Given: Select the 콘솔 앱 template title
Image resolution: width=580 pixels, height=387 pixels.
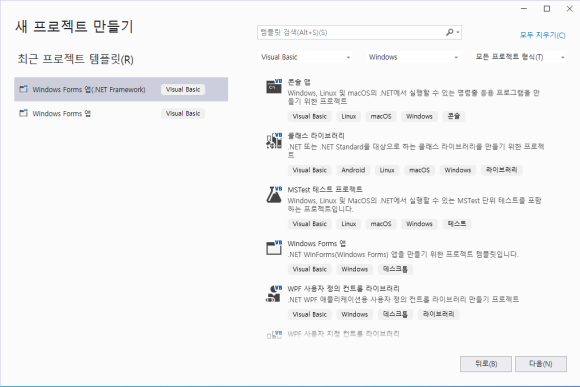Looking at the screenshot, I should (299, 82).
